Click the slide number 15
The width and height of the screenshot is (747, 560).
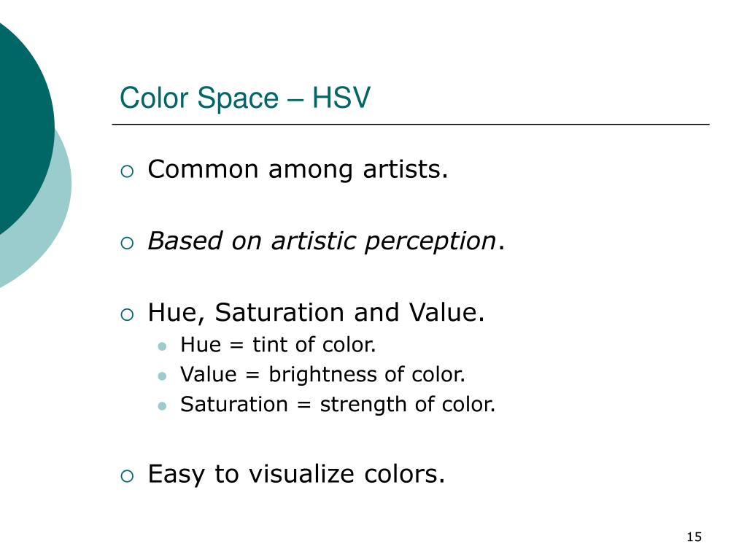[x=694, y=537]
